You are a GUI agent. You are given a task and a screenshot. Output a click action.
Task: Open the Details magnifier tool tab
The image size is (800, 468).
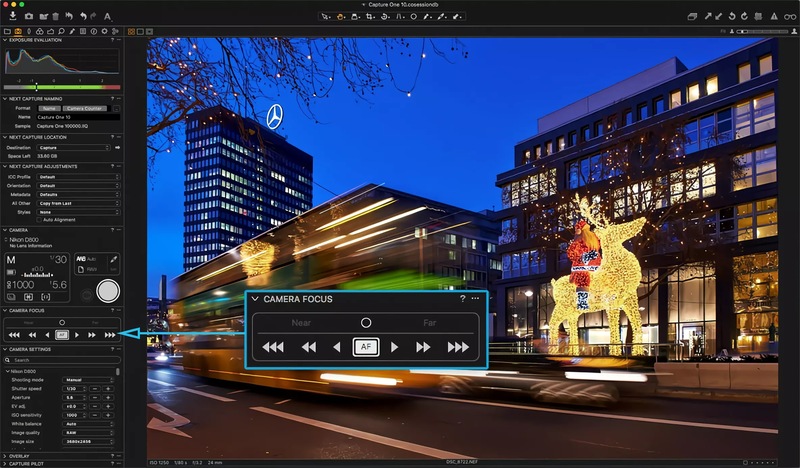[61, 31]
